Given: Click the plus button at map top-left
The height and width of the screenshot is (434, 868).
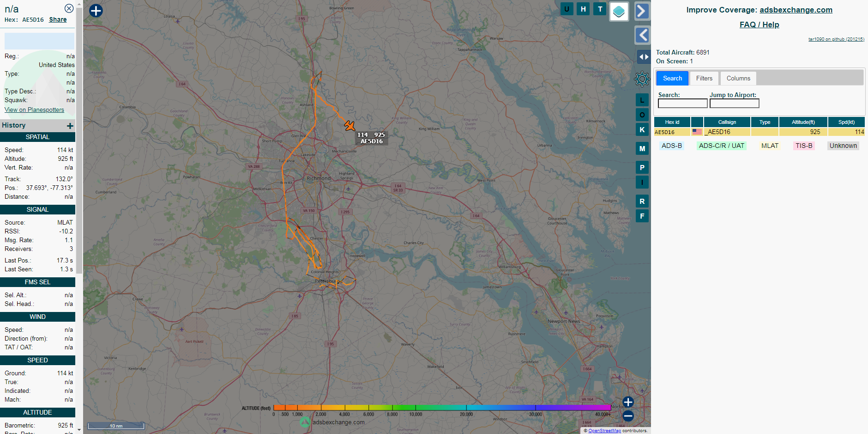Looking at the screenshot, I should (96, 11).
